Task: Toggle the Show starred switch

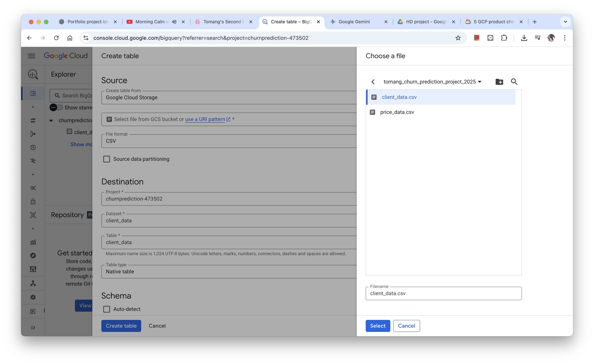Action: tap(56, 108)
